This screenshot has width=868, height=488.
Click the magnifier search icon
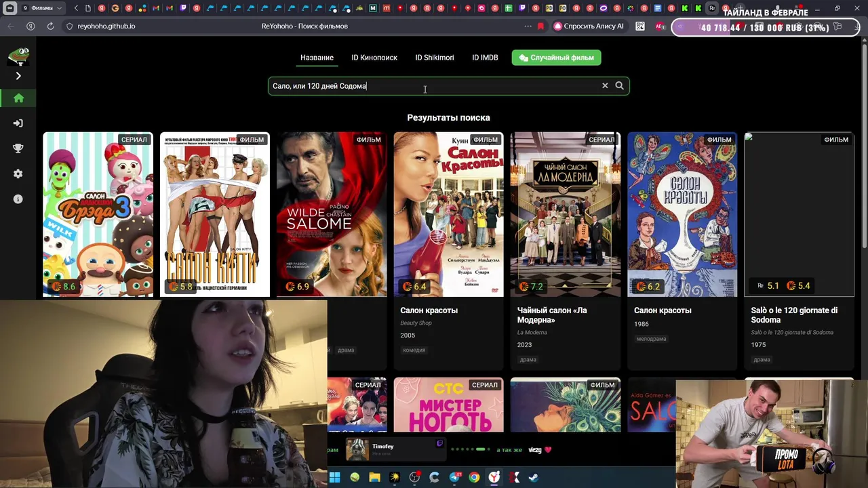coord(619,86)
